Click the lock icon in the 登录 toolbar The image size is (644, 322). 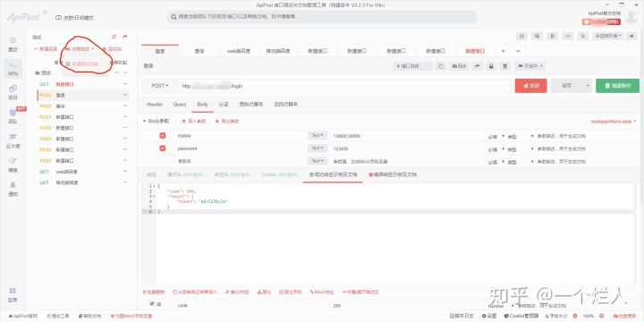point(491,66)
